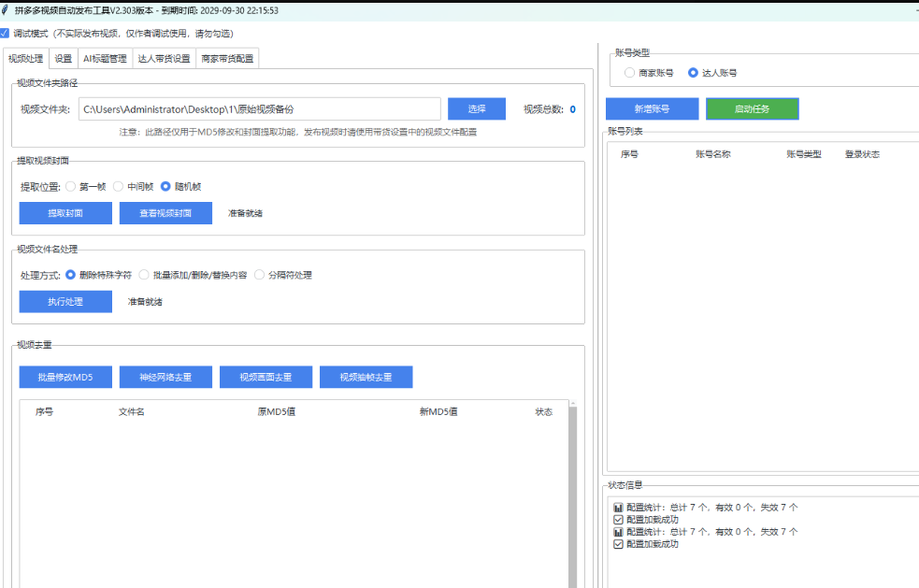The width and height of the screenshot is (919, 588).
Task: Select the 第一帧 extraction position radio
Action: pyautogui.click(x=70, y=186)
